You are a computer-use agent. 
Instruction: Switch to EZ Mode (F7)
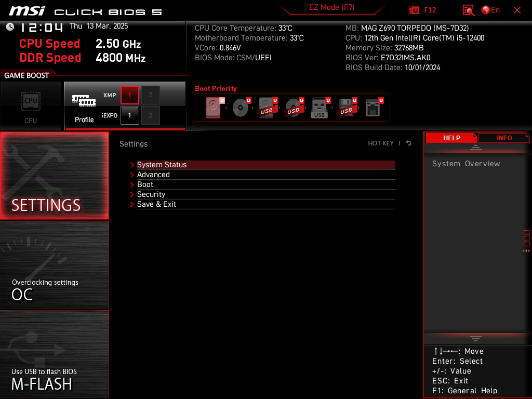click(331, 7)
